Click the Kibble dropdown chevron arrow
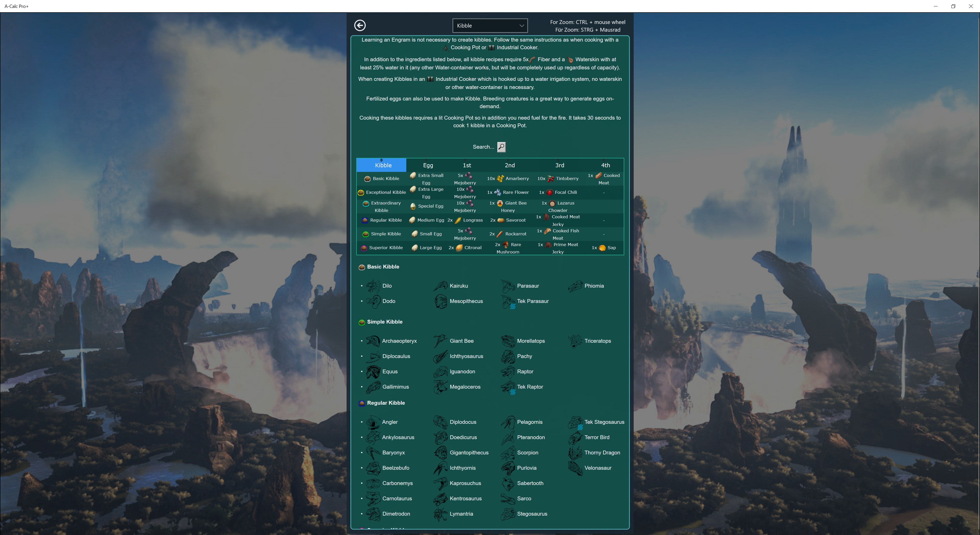The width and height of the screenshot is (980, 535). coord(522,26)
